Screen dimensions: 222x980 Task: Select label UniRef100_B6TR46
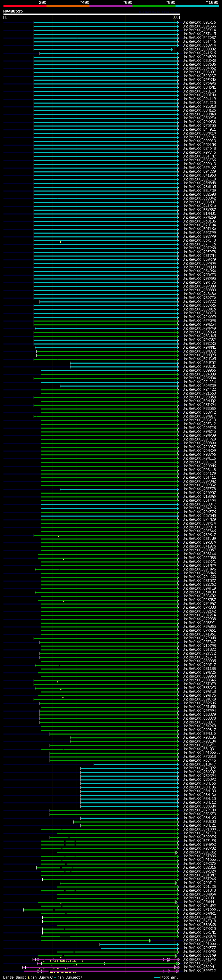click(199, 879)
